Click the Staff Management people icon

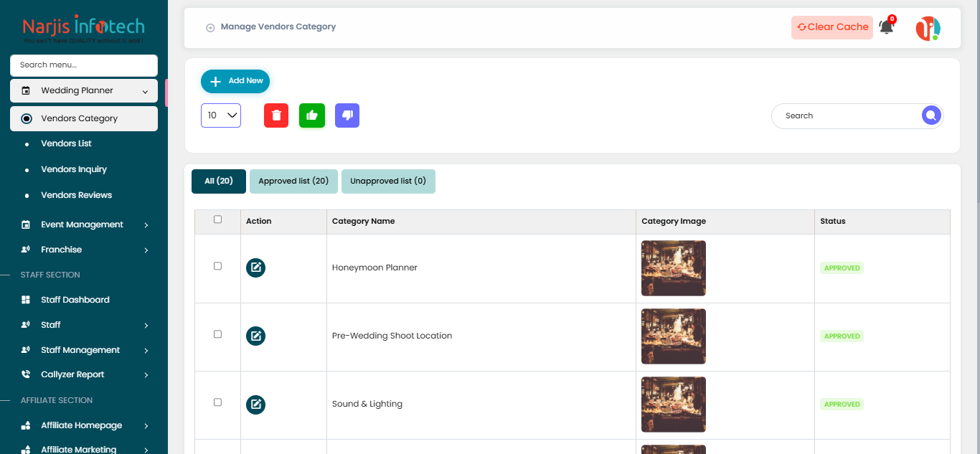click(x=26, y=350)
